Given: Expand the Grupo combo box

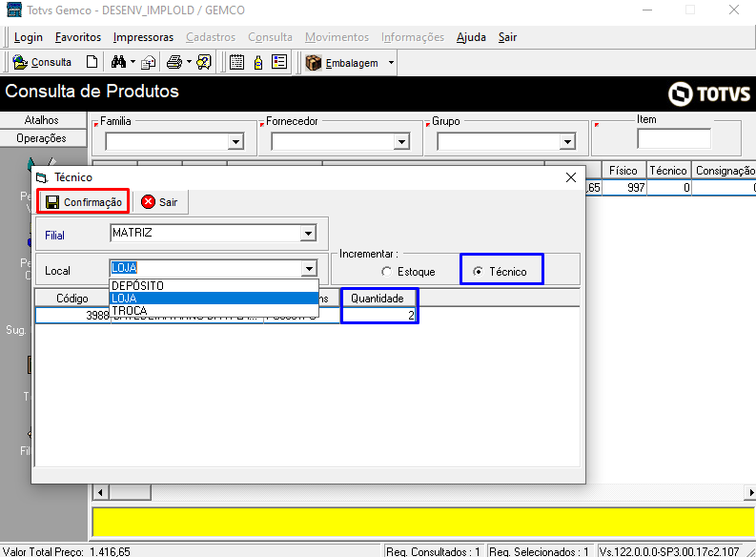Looking at the screenshot, I should pyautogui.click(x=567, y=142).
